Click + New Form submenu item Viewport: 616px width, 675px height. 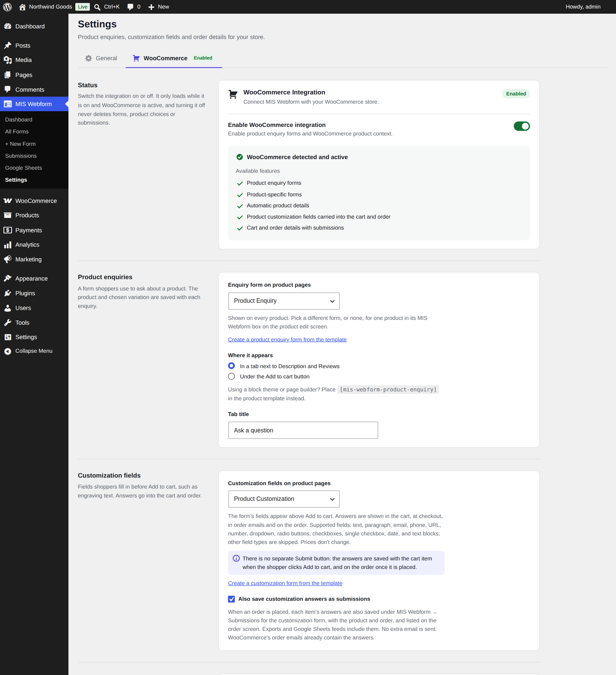pyautogui.click(x=20, y=144)
